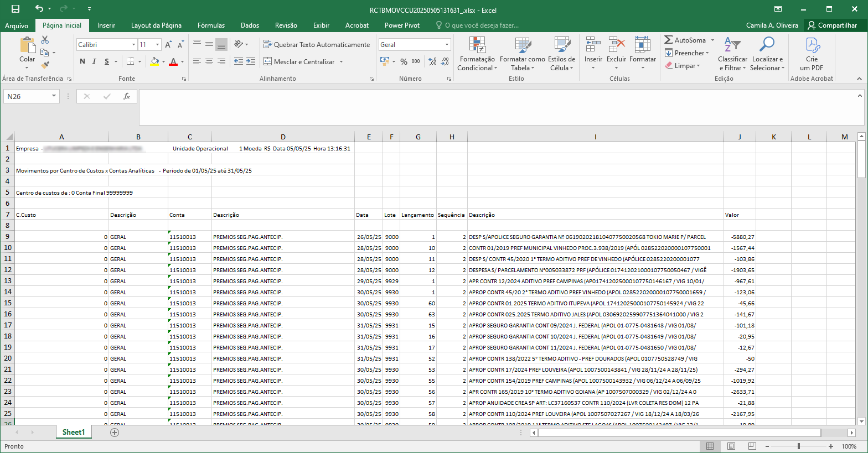
Task: Click Crie um PDF Adobe Acrobat
Action: tap(812, 54)
